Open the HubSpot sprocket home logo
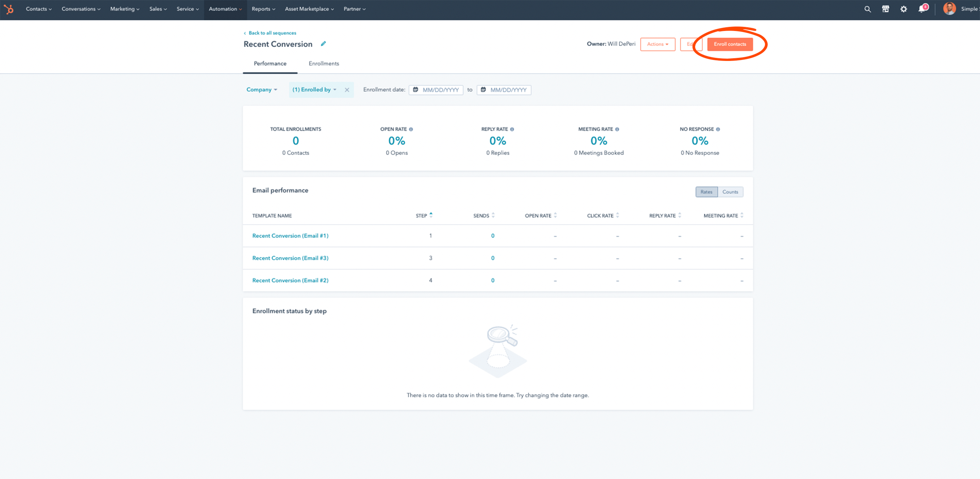The width and height of the screenshot is (980, 479). [x=9, y=9]
